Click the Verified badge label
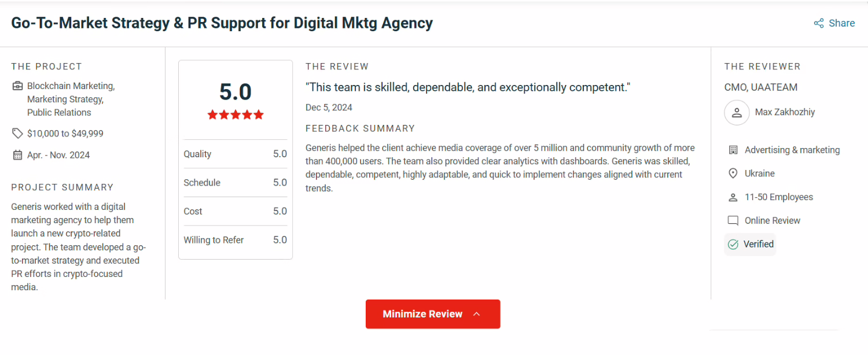868x355 pixels. click(758, 244)
